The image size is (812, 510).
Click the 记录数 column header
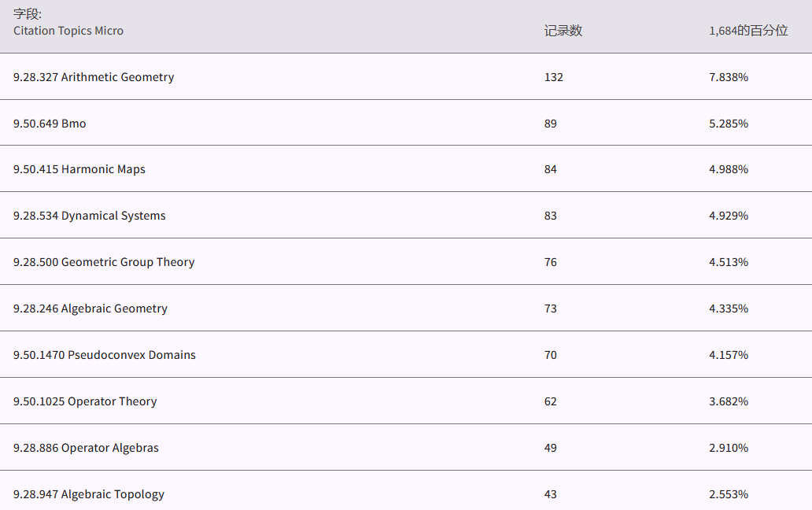[563, 31]
